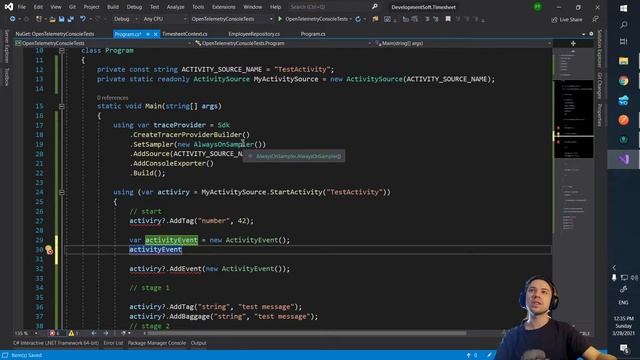640x360 pixels.
Task: Click the bookmark icon in the toolbar
Action: pyautogui.click(x=448, y=19)
